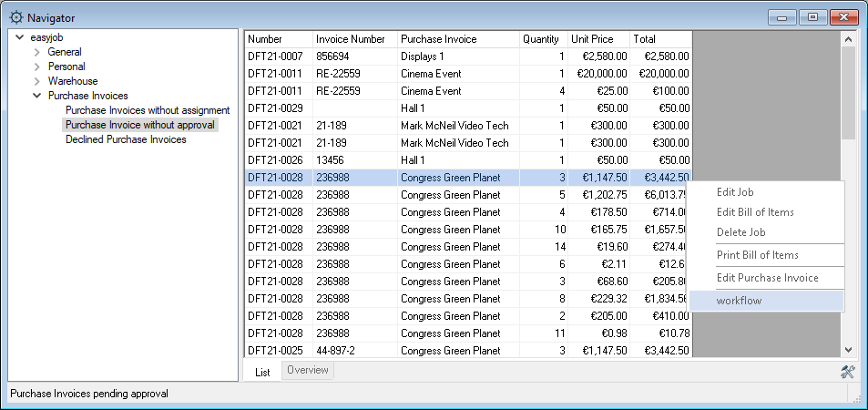Choose Print Bill of Items option
The width and height of the screenshot is (868, 410).
[757, 255]
